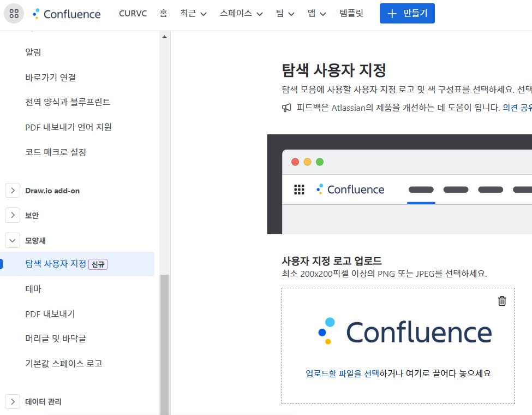The width and height of the screenshot is (532, 415).
Task: Click the 사용자 지정 로고 업로드 heading
Action: pyautogui.click(x=332, y=261)
